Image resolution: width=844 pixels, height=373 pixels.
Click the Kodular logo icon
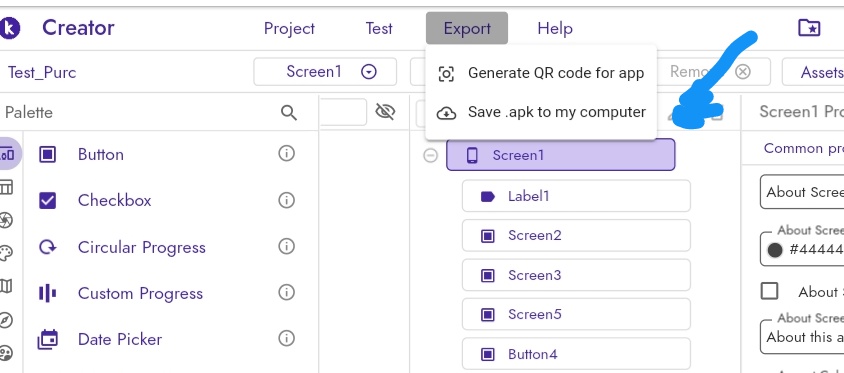(x=9, y=28)
